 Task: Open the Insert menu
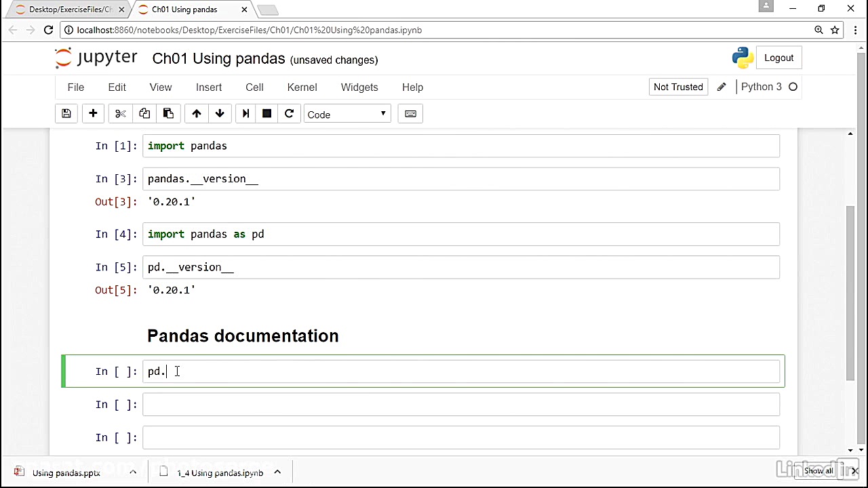(x=209, y=87)
